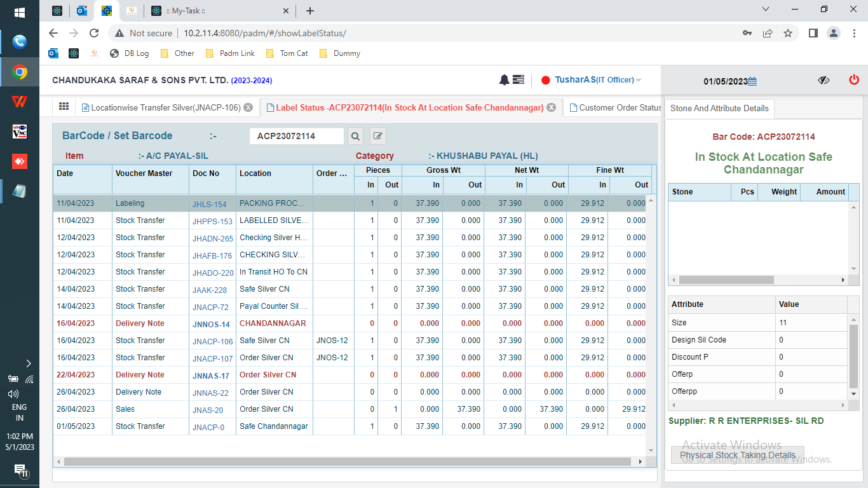This screenshot has height=488, width=868.
Task: Open Dummy bookmark folder
Action: click(340, 53)
